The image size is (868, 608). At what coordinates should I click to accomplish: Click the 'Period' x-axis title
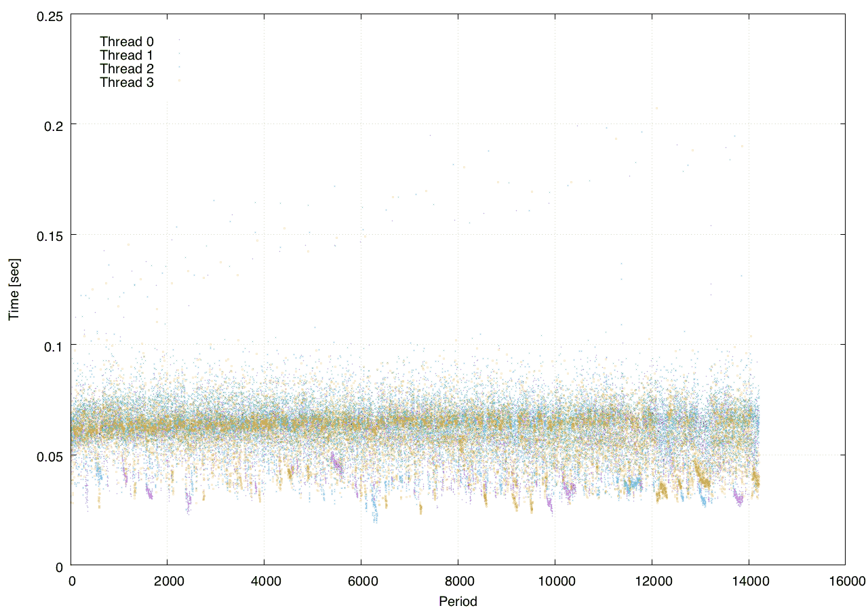click(x=458, y=601)
